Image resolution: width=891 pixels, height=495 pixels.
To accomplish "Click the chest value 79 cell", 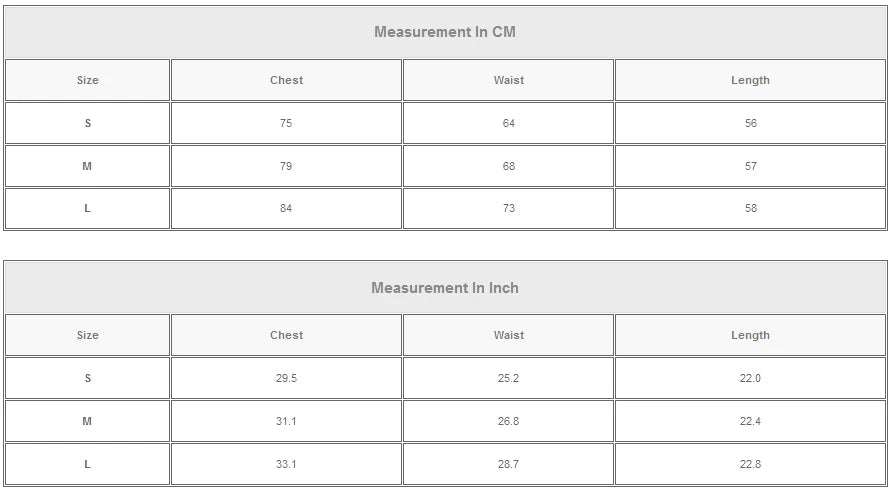I will 286,166.
